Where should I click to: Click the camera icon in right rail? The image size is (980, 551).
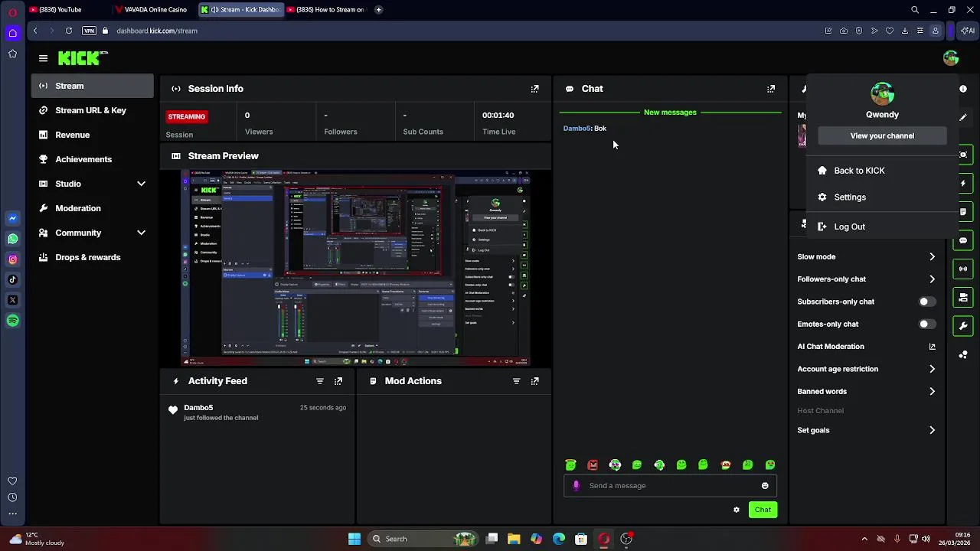(x=963, y=155)
